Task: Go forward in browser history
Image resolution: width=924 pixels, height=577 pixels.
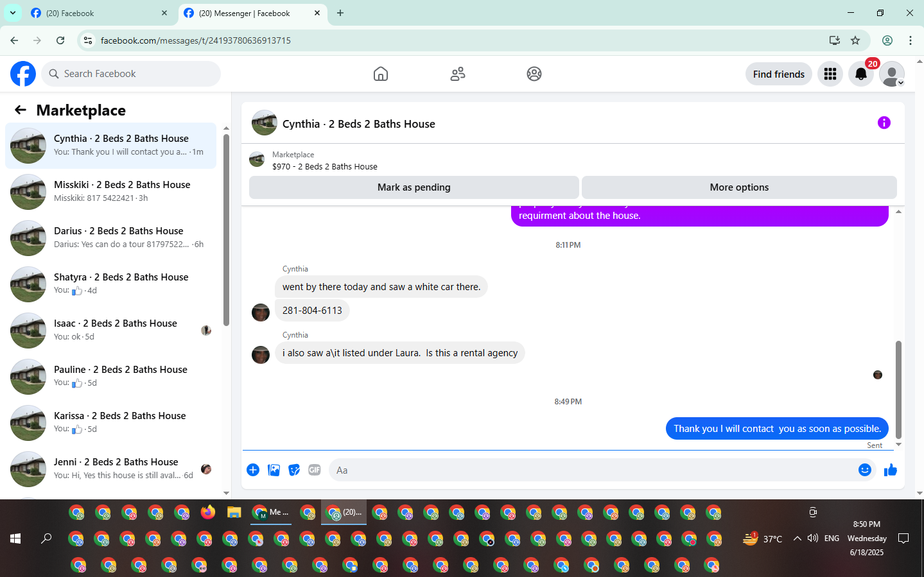Action: (37, 40)
